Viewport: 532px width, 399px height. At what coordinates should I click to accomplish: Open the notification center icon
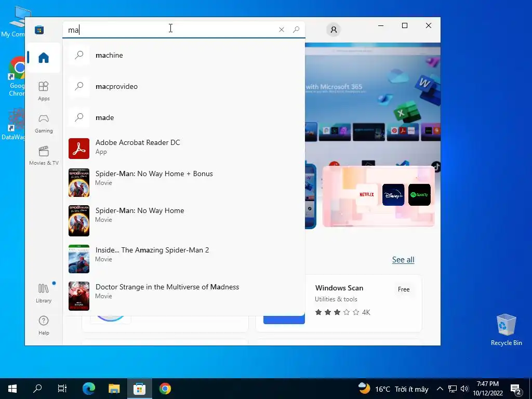coord(516,390)
